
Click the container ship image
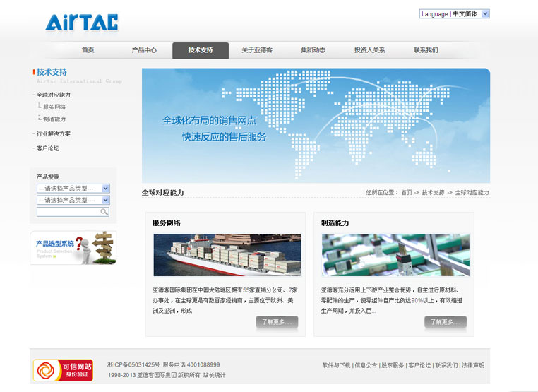tap(227, 255)
